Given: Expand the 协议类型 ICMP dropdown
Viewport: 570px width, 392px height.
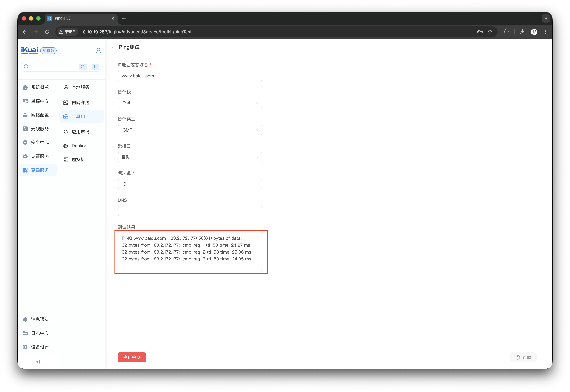Looking at the screenshot, I should [x=190, y=130].
